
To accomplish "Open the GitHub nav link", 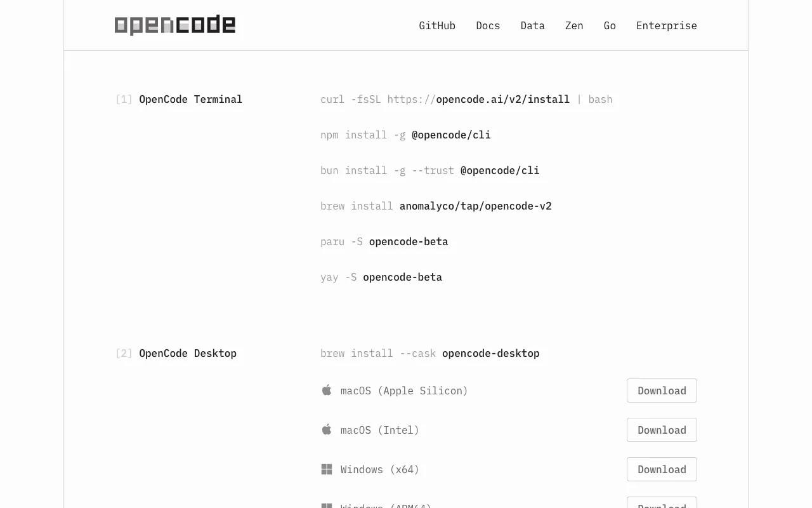I will pos(437,25).
